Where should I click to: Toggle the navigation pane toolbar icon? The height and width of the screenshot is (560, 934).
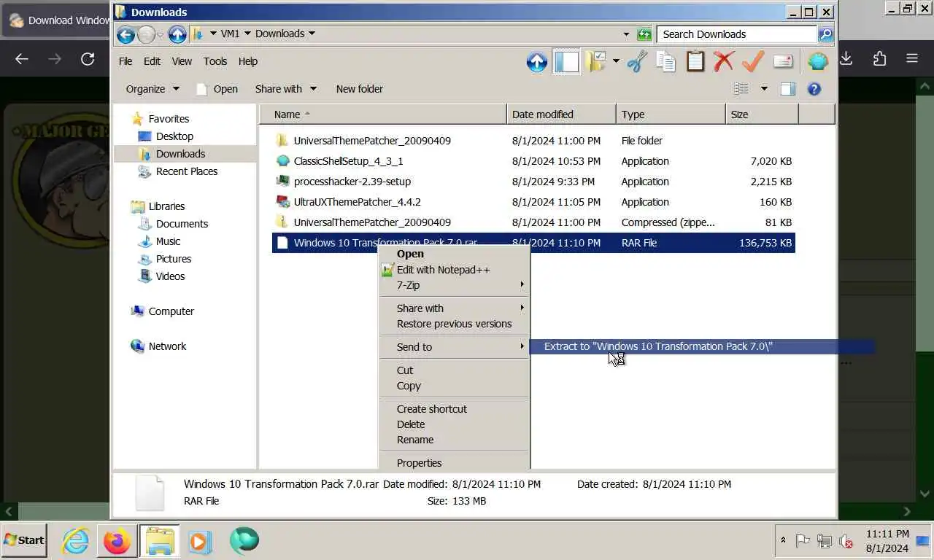567,62
